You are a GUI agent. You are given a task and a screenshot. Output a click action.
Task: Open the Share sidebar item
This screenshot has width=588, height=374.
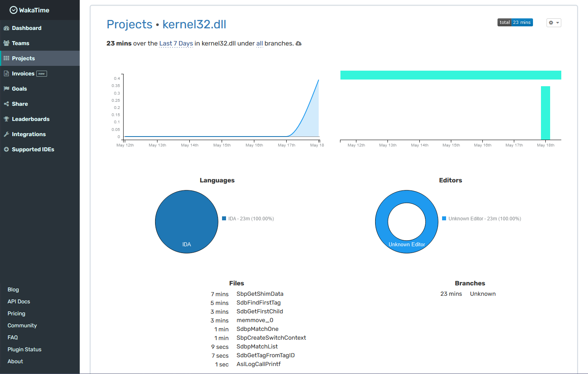40,104
